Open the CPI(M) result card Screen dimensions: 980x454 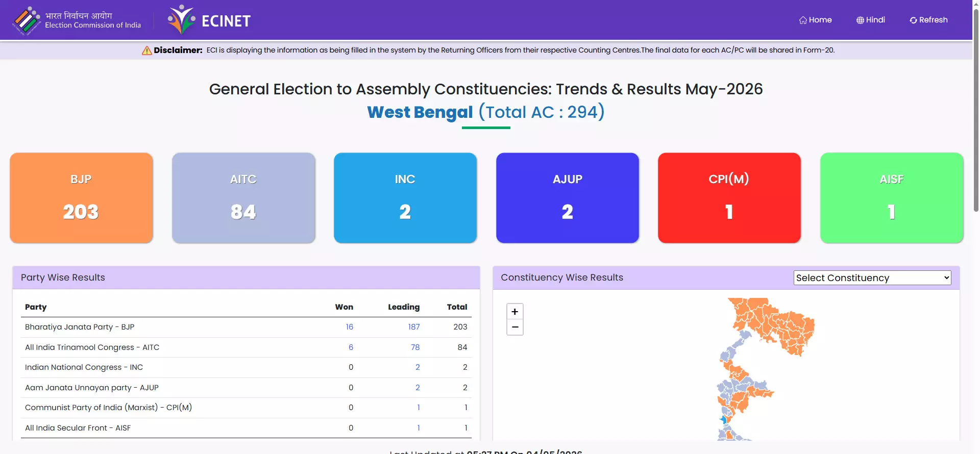point(729,198)
